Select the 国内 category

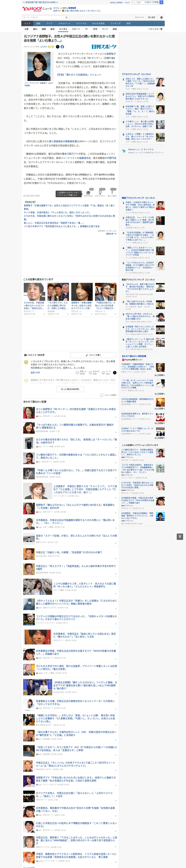[x=35, y=29]
